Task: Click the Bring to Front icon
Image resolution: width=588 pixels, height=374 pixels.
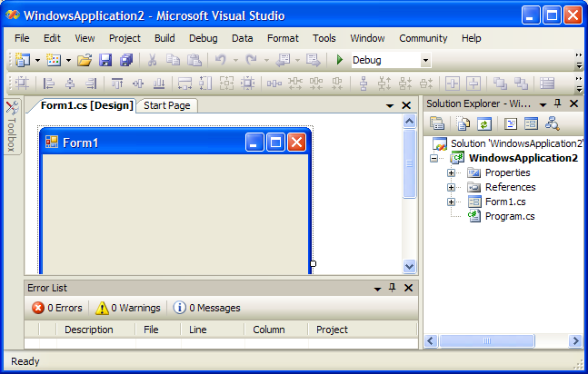Action: [500, 84]
